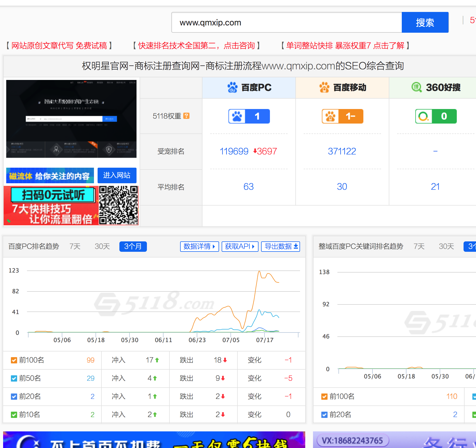
Task: Click the red down arrow before 3697
Action: [255, 151]
